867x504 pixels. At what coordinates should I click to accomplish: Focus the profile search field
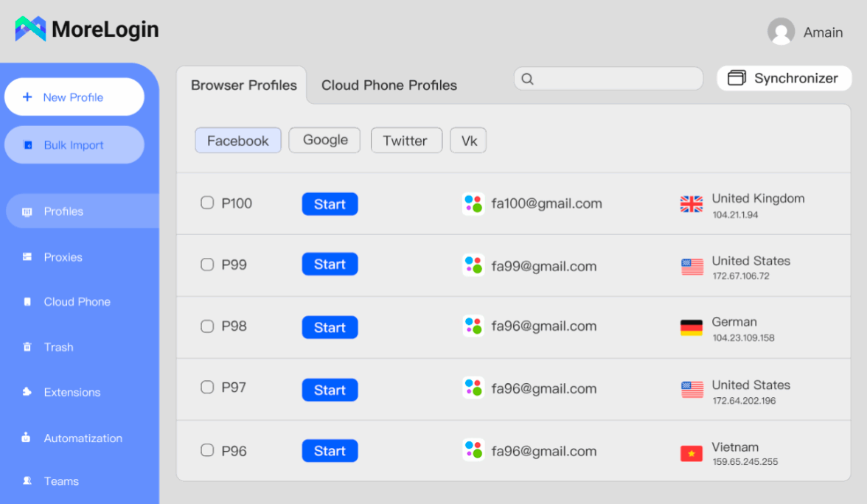[x=612, y=79]
